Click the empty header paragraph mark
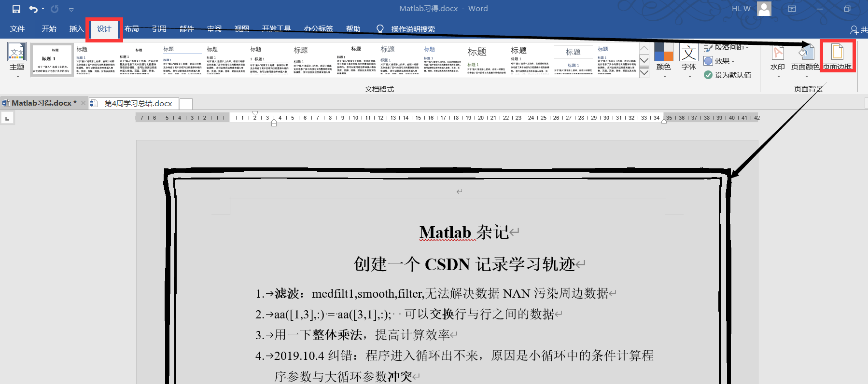 459,192
